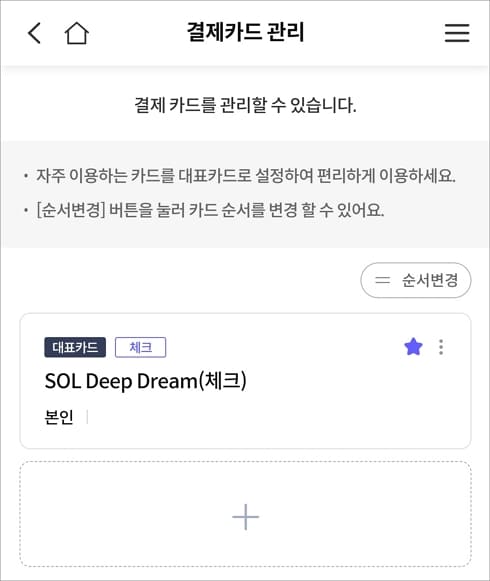Tap the 순서변경 button

(416, 280)
